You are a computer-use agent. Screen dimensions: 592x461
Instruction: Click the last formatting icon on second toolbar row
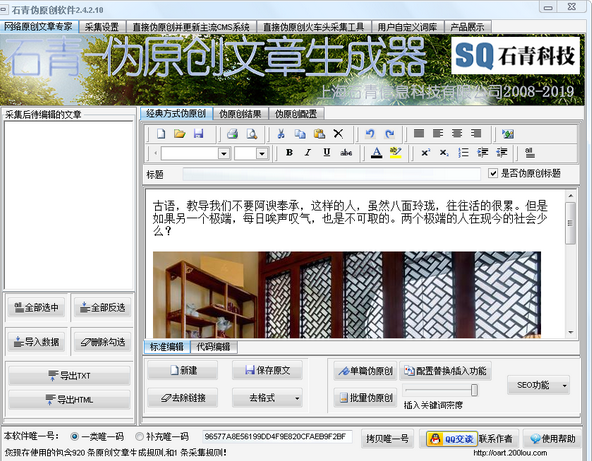pyautogui.click(x=530, y=153)
